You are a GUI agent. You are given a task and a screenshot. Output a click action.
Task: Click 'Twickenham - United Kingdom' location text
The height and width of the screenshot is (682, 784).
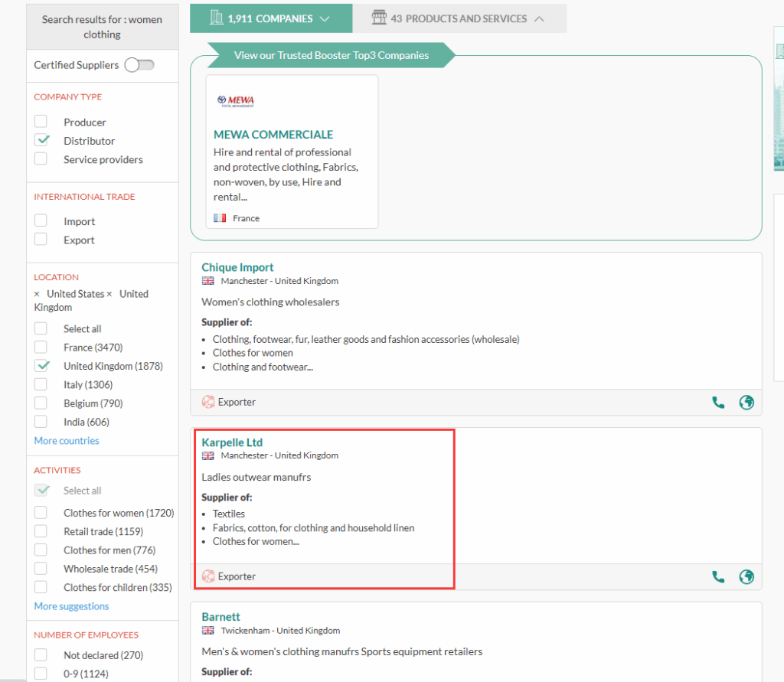click(x=280, y=631)
